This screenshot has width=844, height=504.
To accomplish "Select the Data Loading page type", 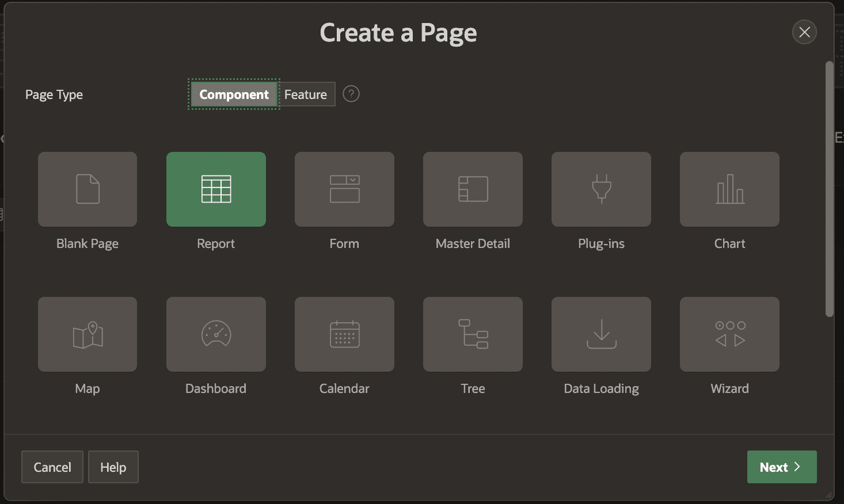I will tap(600, 334).
